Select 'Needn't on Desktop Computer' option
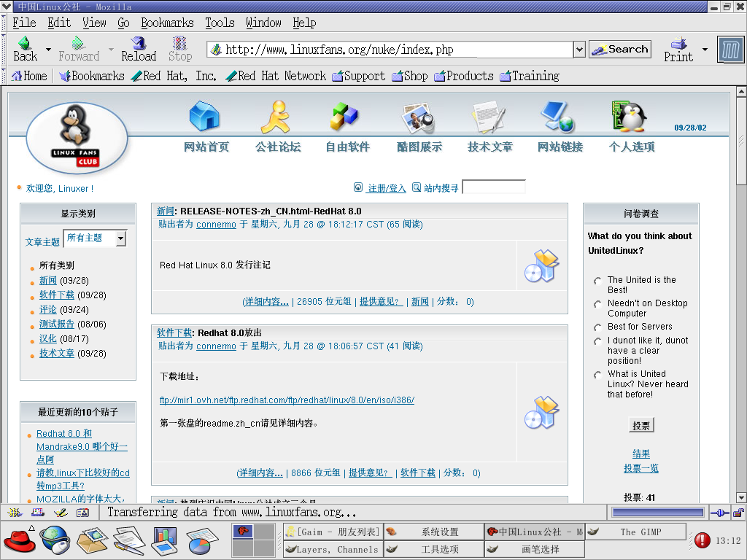The width and height of the screenshot is (747, 560). [597, 304]
